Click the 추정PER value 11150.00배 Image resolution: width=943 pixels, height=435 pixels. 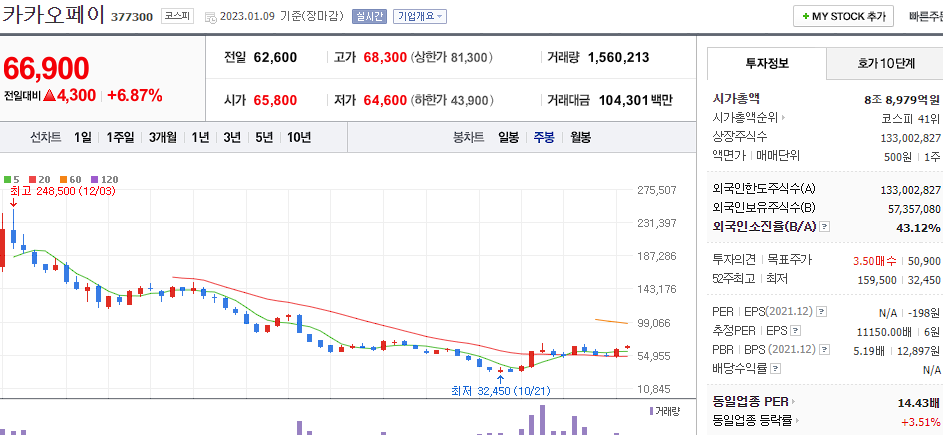click(883, 332)
